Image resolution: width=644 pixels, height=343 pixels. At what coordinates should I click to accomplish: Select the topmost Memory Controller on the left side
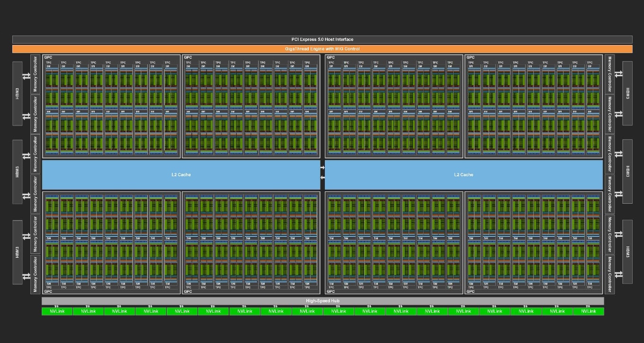click(x=34, y=74)
